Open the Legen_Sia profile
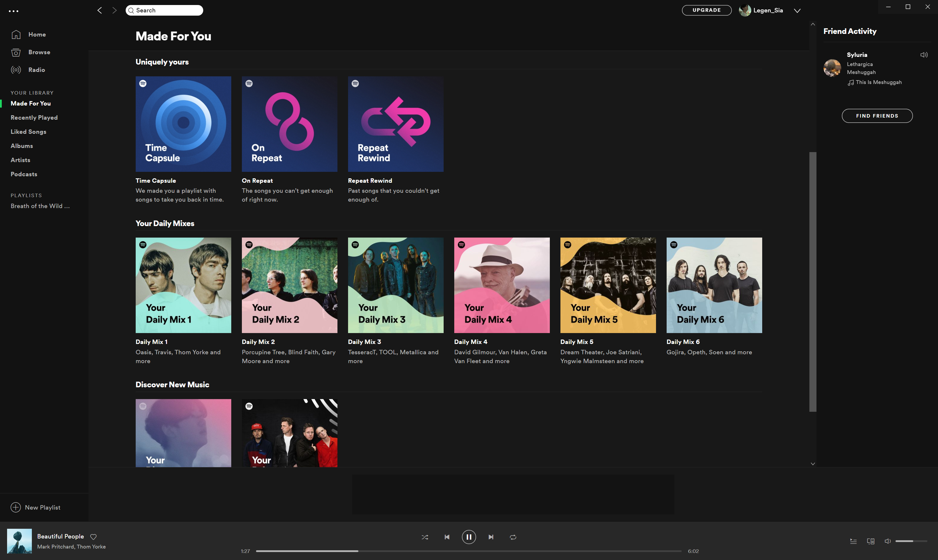Screen dimensions: 938x560 coord(761,10)
